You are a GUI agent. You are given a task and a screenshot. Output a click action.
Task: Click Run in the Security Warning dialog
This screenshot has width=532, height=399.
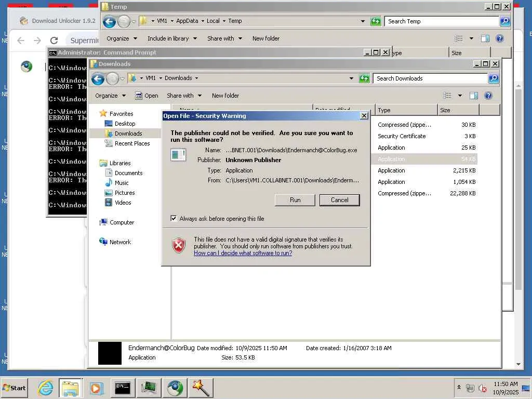click(x=295, y=200)
